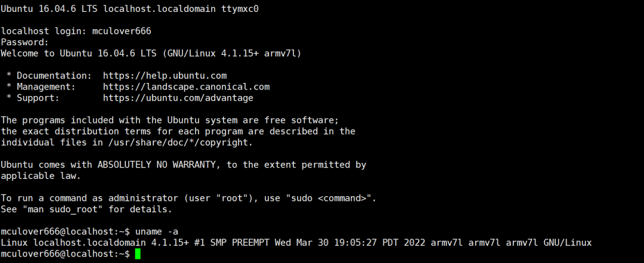This screenshot has height=263, width=644.
Task: Click the typed "uname -a" command
Action: tap(157, 231)
